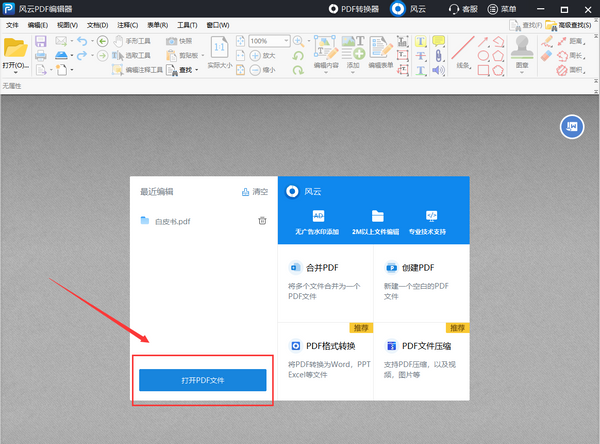Select the hand tool (手形工具)
The height and width of the screenshot is (444, 600).
(x=132, y=41)
